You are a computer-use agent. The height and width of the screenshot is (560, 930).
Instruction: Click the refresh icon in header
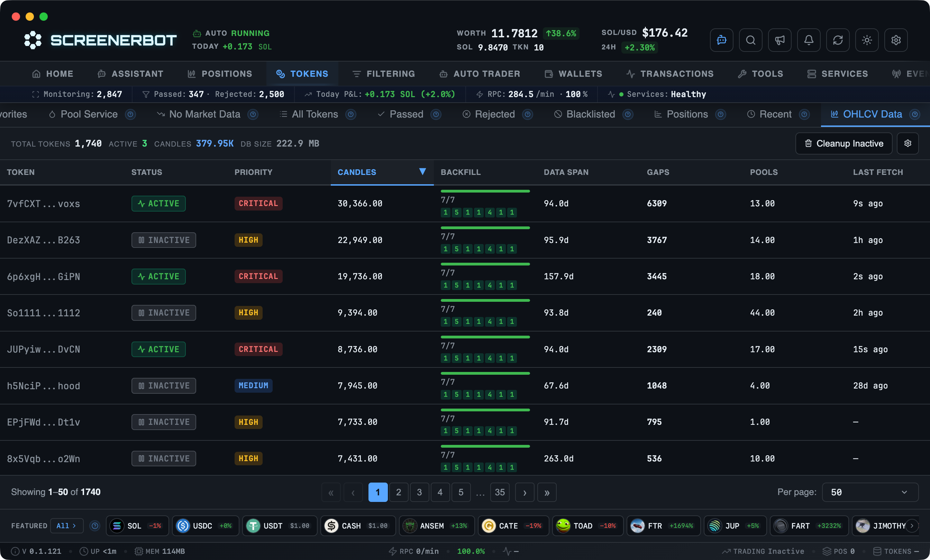pos(838,40)
